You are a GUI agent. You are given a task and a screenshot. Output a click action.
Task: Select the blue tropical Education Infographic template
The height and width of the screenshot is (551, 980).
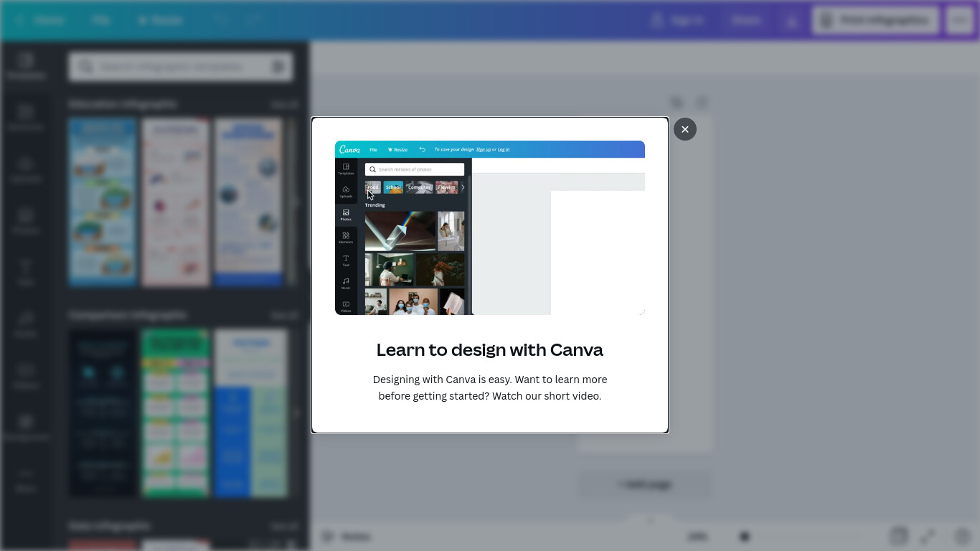103,202
